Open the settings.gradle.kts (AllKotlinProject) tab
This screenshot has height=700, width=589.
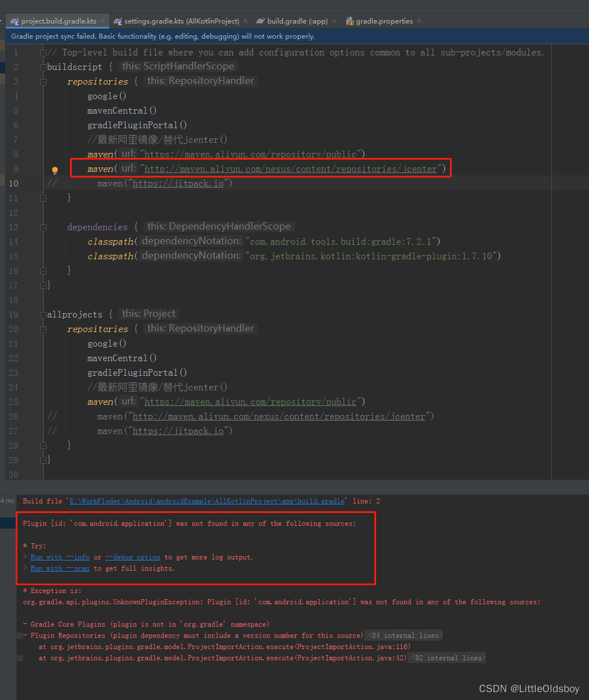point(182,21)
